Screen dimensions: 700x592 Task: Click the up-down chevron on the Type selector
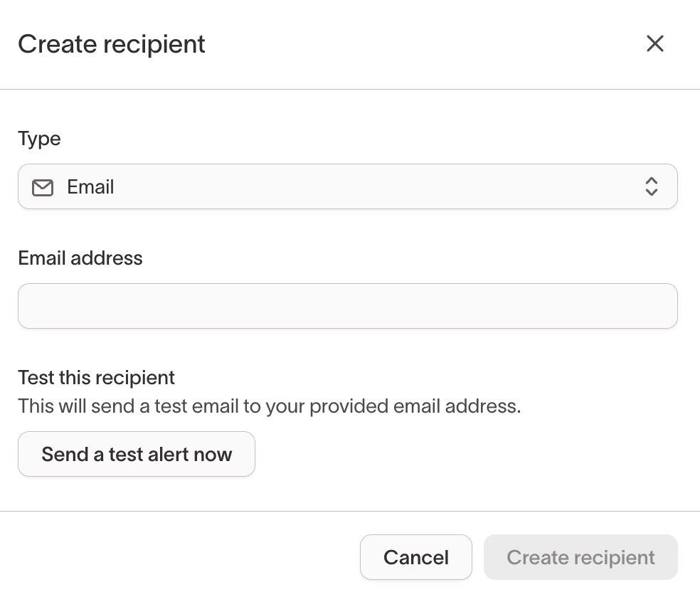(x=652, y=186)
